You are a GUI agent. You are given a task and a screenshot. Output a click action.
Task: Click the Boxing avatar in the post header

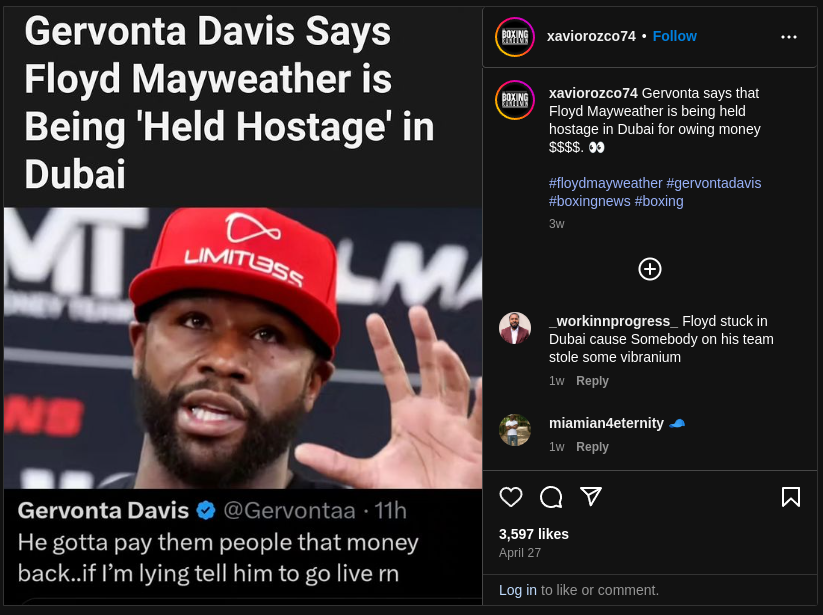[x=514, y=37]
